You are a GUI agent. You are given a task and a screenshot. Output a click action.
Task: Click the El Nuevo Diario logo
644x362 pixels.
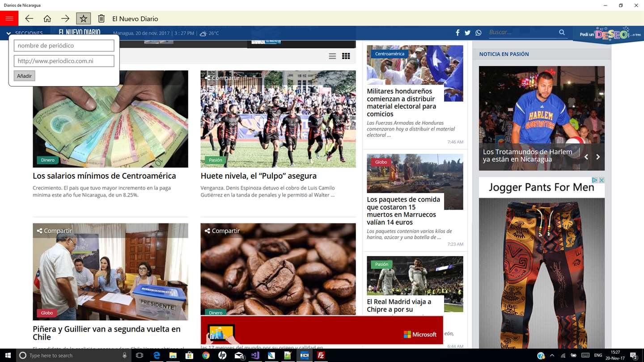pyautogui.click(x=80, y=33)
